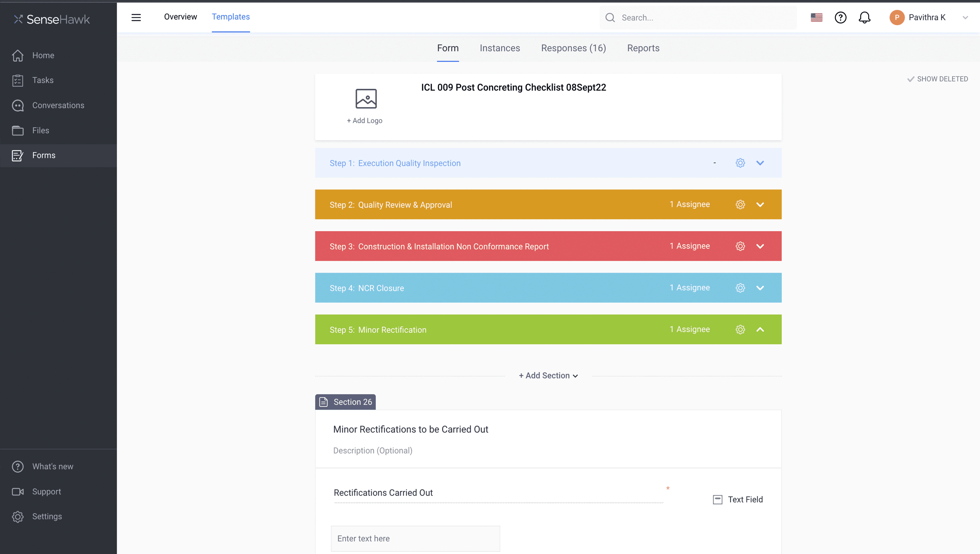The width and height of the screenshot is (980, 554).
Task: Switch to the Responses 16 tab
Action: (573, 48)
